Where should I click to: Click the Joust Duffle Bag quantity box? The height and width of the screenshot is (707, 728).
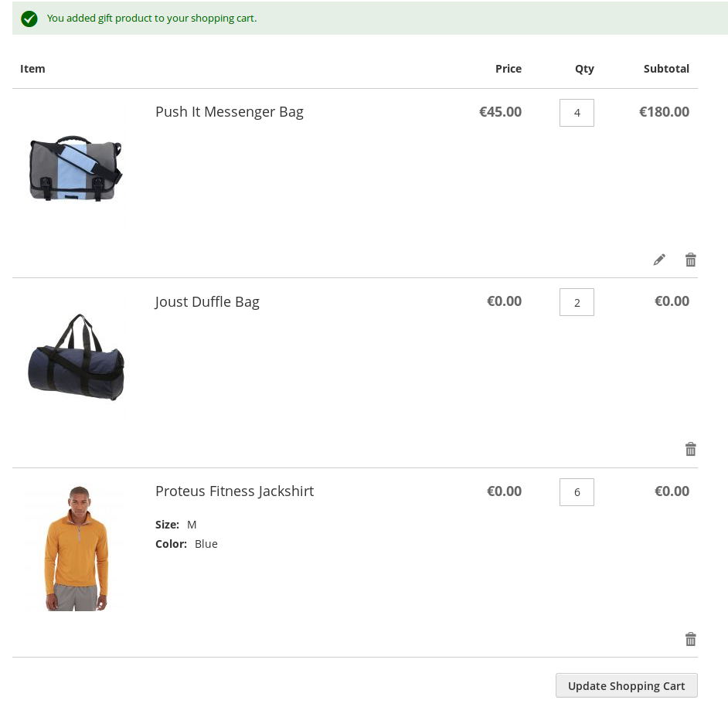577,302
